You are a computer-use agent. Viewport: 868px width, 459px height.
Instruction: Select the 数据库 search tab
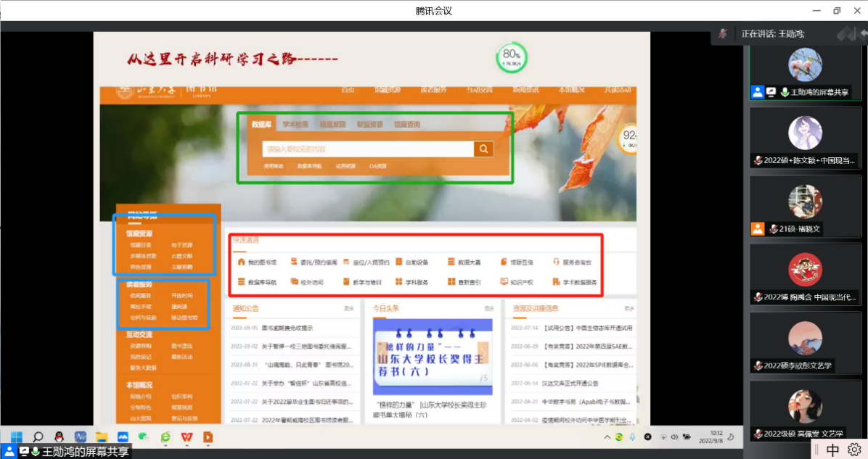coord(261,125)
